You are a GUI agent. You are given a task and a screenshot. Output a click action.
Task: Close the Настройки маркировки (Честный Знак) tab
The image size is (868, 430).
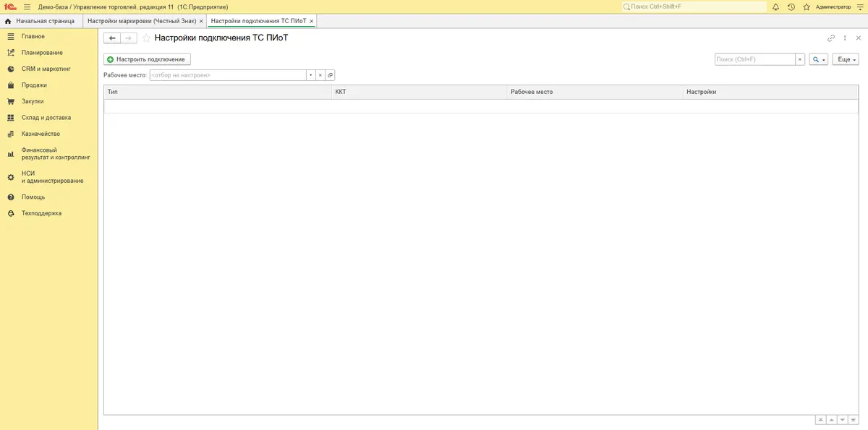(201, 22)
